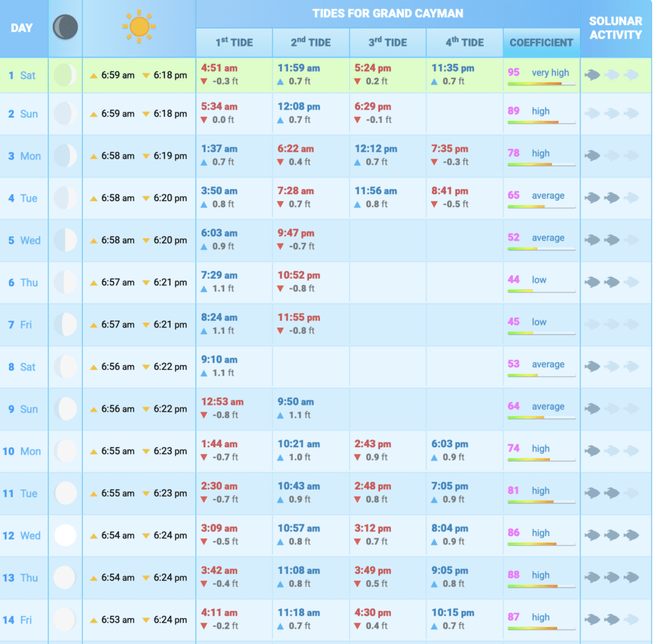Select the 4th TIDE column header
The height and width of the screenshot is (644, 661).
pyautogui.click(x=464, y=42)
